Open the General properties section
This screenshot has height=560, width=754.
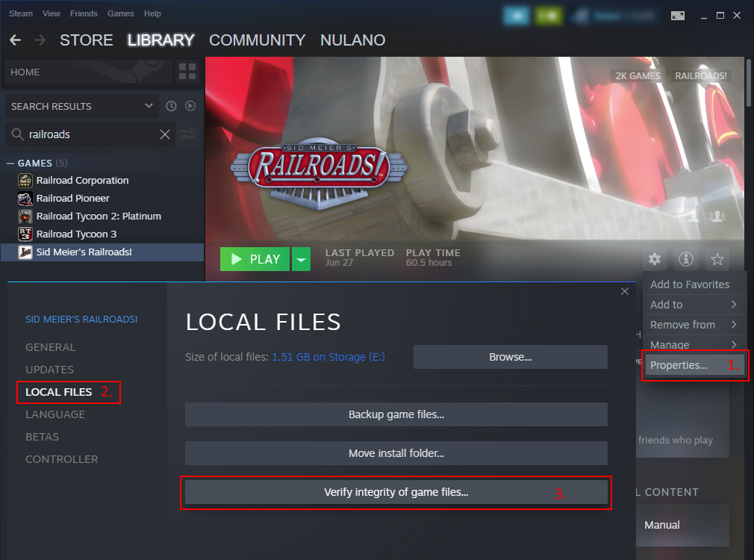pyautogui.click(x=51, y=347)
